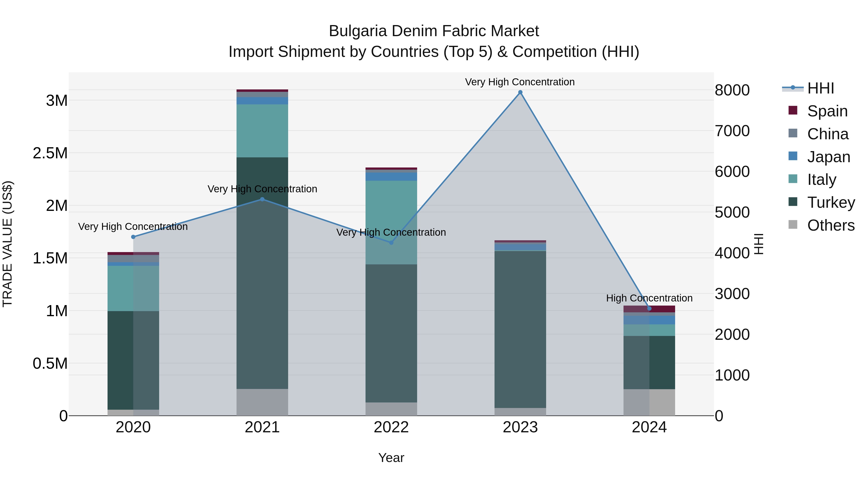
Task: Click the 1.5M tick label
Action: (x=50, y=258)
